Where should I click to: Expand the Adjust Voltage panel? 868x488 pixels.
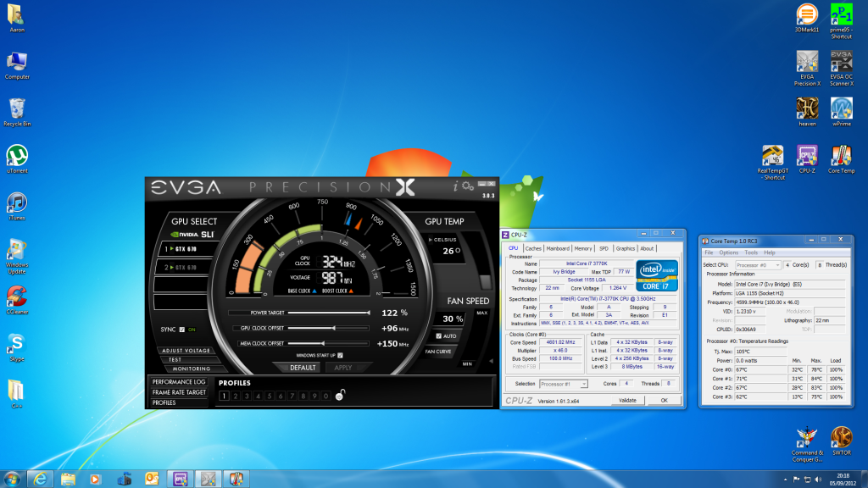click(x=185, y=351)
